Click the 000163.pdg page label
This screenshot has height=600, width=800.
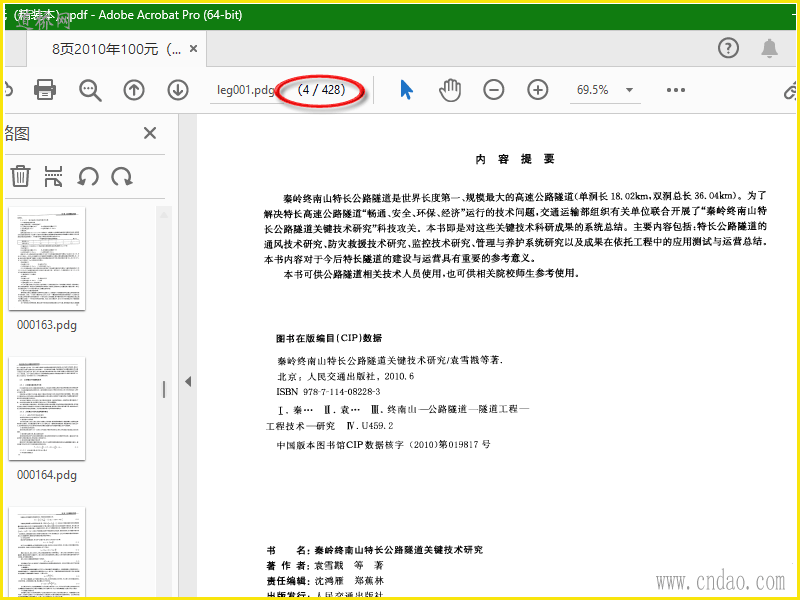(47, 325)
